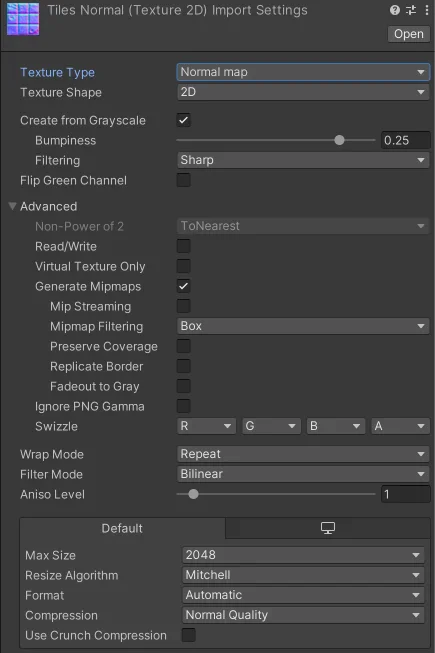
Task: Click the Max Size label
Action: coord(50,556)
